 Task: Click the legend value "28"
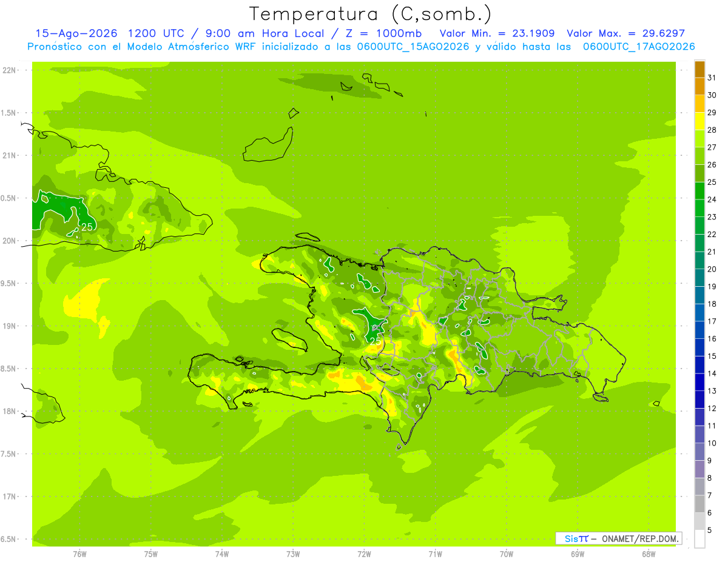712,130
